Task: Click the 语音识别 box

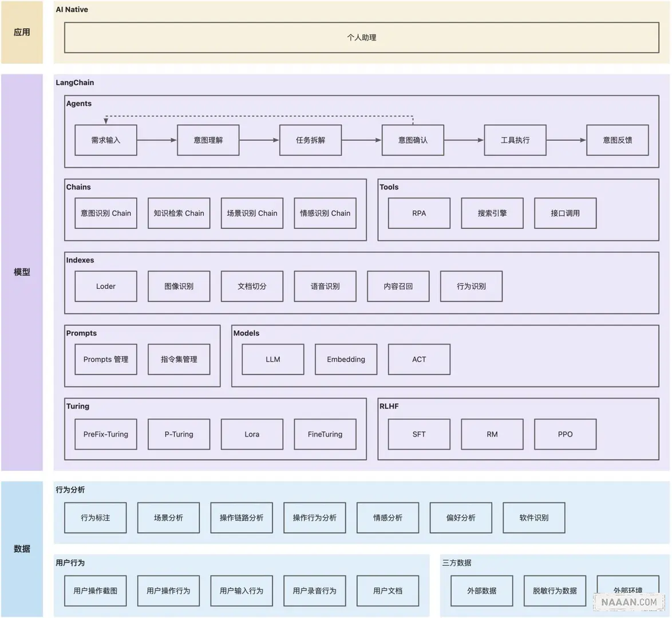Action: point(325,286)
